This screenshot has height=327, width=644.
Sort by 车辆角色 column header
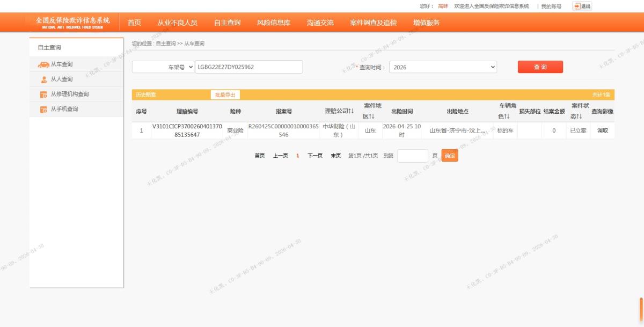505,111
